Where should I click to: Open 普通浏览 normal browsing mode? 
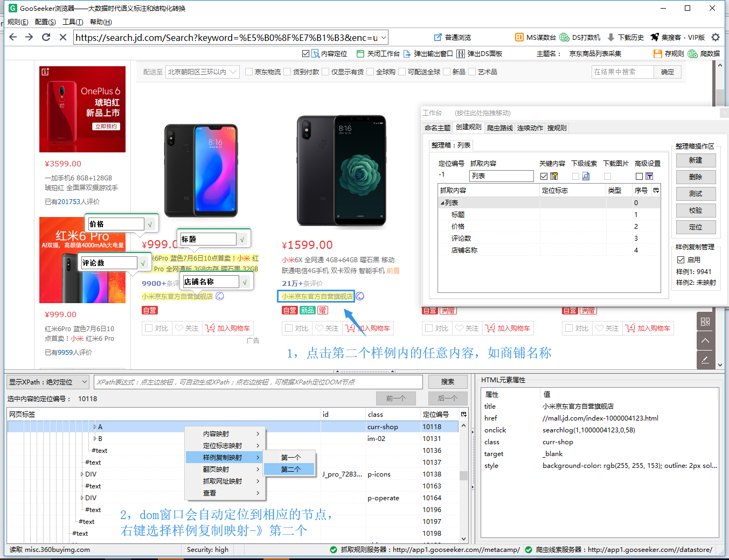tap(453, 37)
